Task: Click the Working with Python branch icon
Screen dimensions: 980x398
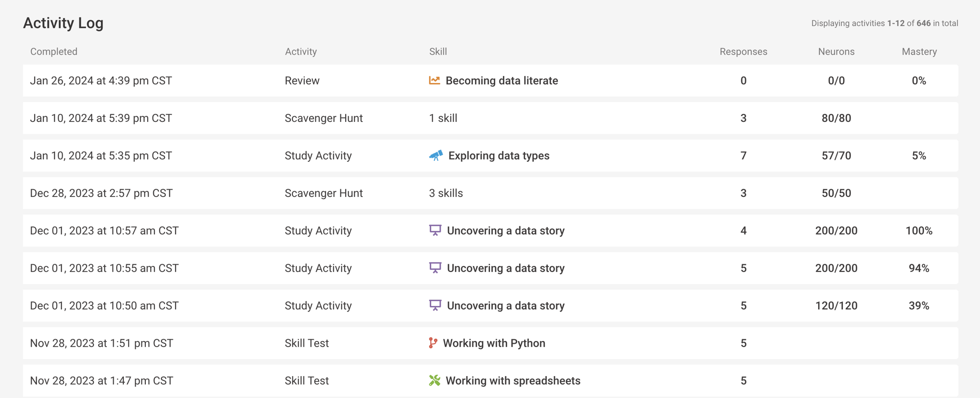Action: pyautogui.click(x=433, y=343)
